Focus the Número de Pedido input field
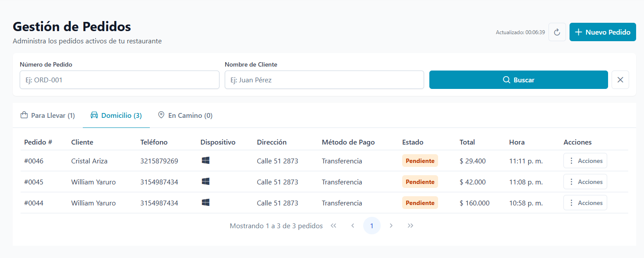This screenshot has width=644, height=258. (x=119, y=80)
